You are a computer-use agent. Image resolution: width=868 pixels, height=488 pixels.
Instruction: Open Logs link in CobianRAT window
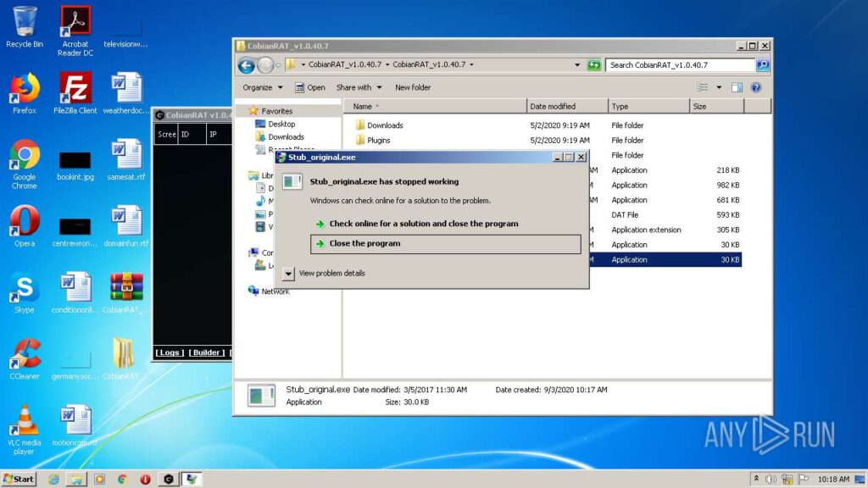tap(170, 352)
